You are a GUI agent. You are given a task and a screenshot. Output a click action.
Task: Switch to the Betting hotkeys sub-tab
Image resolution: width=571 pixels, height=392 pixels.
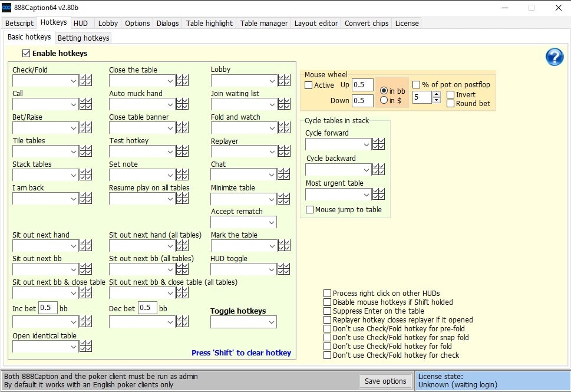click(x=84, y=38)
